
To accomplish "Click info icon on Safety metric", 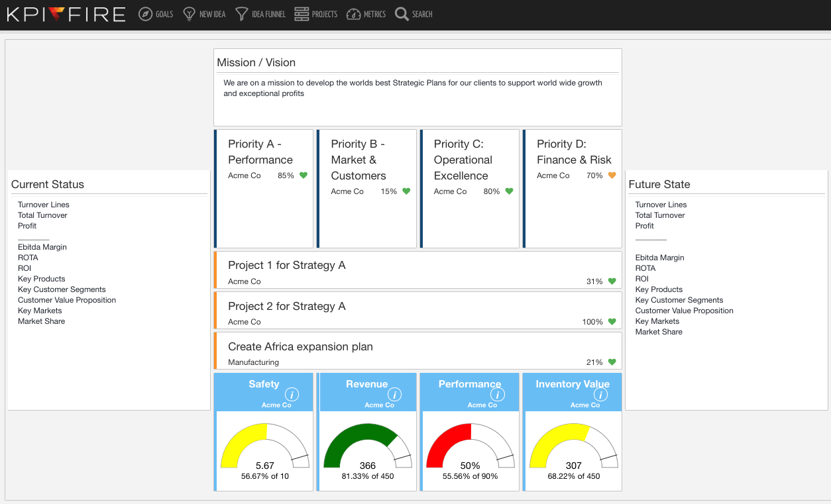I will pos(292,395).
